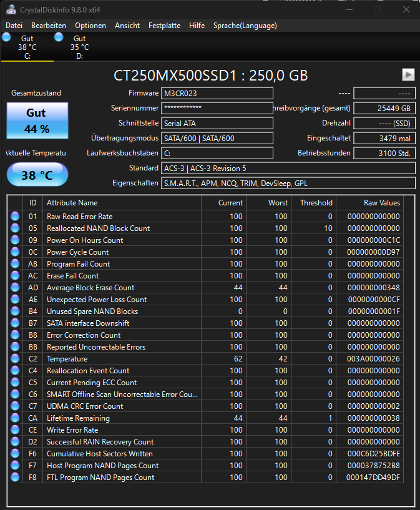Click status orb of Current Pending ECC Count
Viewport: 420px width, 510px height.
click(x=15, y=383)
